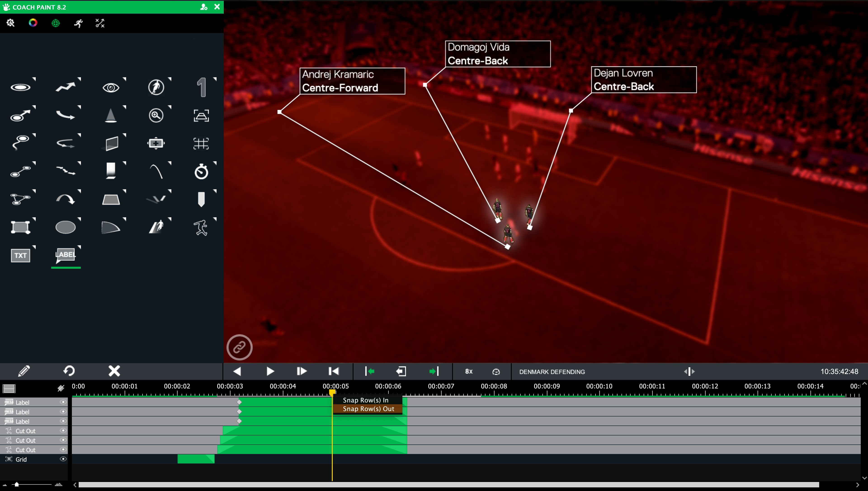Expand options of the number 1 tool
868x491 pixels.
pyautogui.click(x=215, y=79)
